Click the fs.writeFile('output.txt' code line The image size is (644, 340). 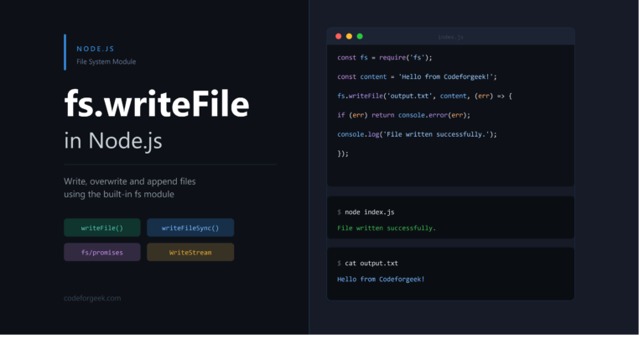pyautogui.click(x=424, y=97)
